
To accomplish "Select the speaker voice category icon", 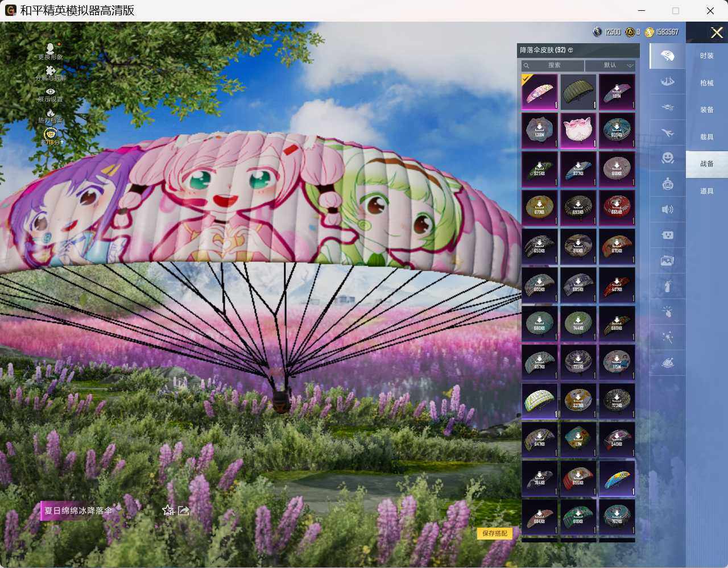I will pyautogui.click(x=668, y=209).
